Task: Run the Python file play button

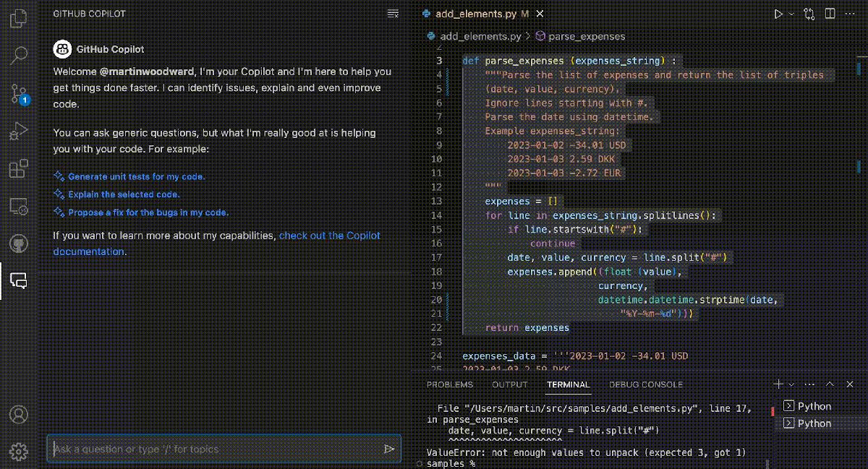Action: (778, 14)
